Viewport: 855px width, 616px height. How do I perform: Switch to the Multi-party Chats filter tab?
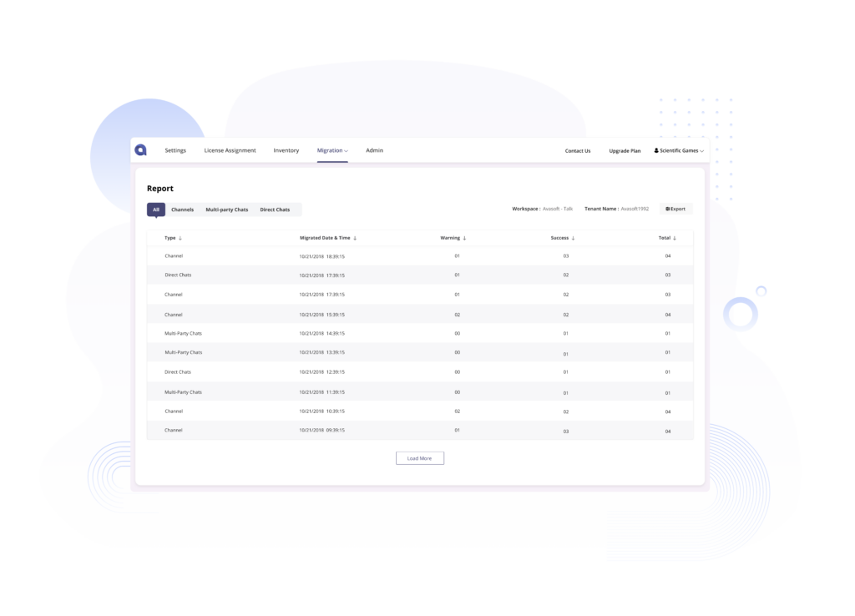[x=226, y=209]
